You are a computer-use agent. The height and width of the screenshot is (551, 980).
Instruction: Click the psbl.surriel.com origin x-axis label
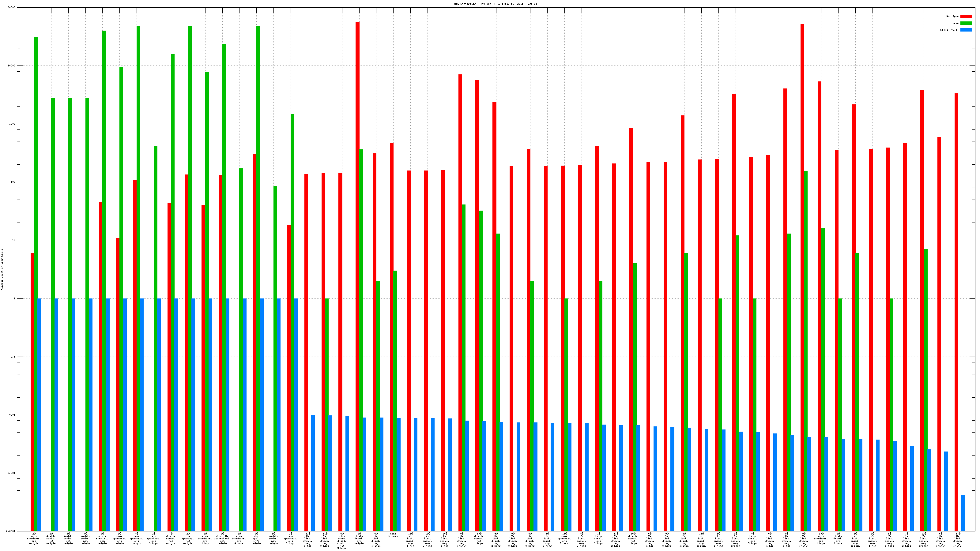[x=102, y=538]
